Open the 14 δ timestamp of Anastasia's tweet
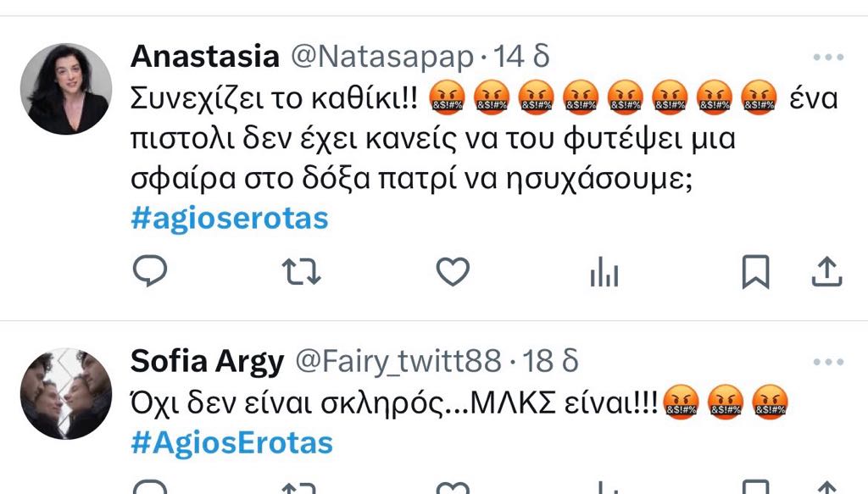 (x=521, y=57)
